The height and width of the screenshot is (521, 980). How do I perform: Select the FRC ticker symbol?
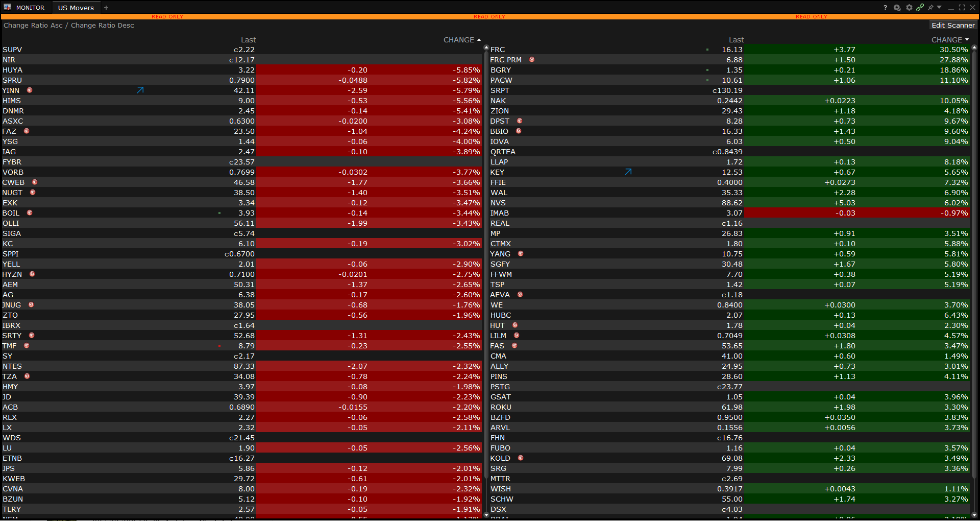click(498, 50)
